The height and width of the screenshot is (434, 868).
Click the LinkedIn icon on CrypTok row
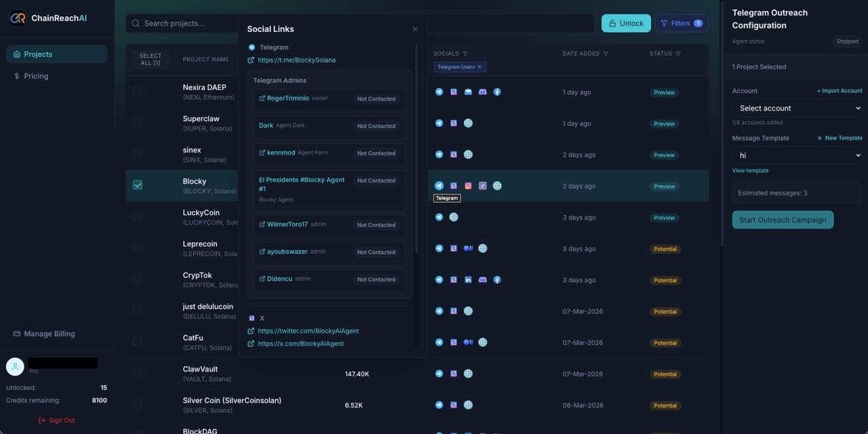[468, 279]
